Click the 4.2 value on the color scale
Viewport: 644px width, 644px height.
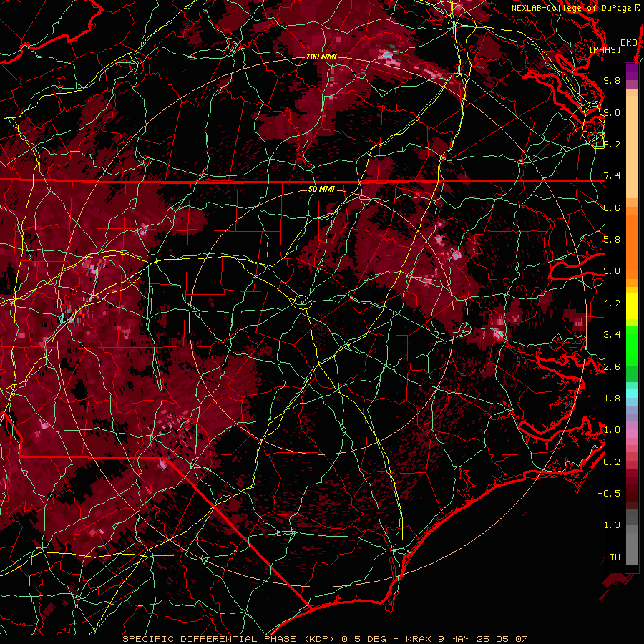pyautogui.click(x=612, y=303)
